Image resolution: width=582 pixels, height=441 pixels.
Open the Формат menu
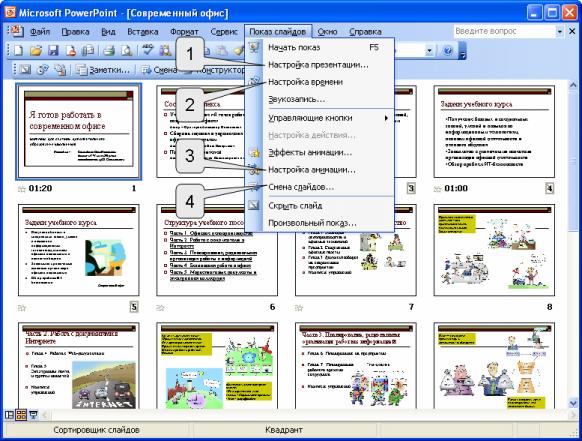pos(184,32)
